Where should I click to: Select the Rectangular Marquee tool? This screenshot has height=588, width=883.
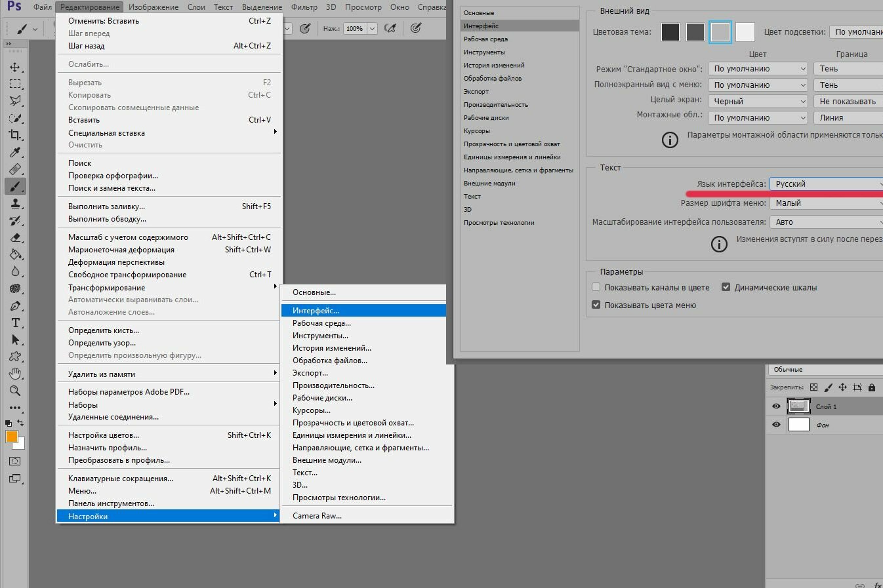pyautogui.click(x=15, y=84)
